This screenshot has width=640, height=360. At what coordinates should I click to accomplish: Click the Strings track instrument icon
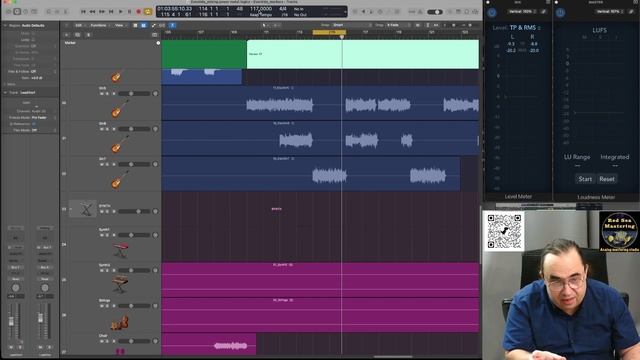point(120,322)
